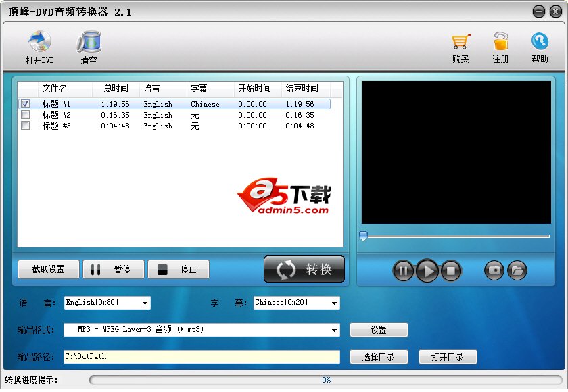The width and height of the screenshot is (568, 392).
Task: Click Chinese subtitle cell of 标题 #1
Action: [x=205, y=104]
